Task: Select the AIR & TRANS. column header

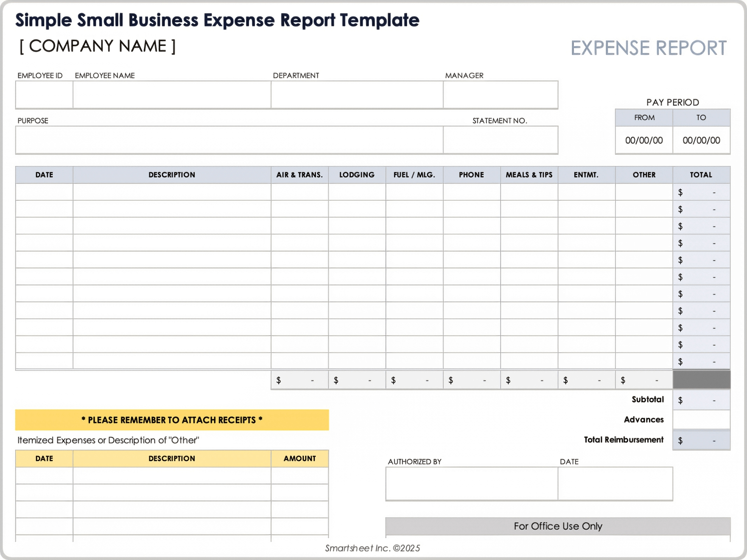Action: [x=300, y=175]
